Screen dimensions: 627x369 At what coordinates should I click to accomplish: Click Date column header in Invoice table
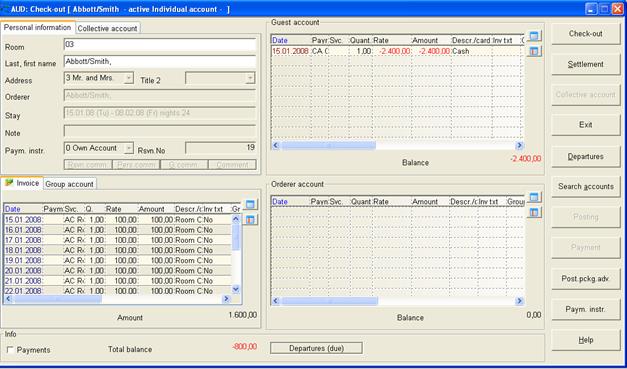click(x=23, y=209)
